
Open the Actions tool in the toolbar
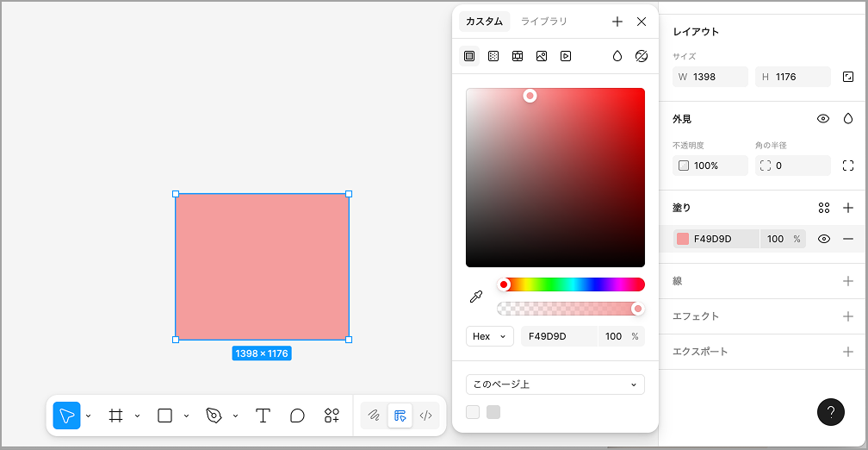(332, 416)
